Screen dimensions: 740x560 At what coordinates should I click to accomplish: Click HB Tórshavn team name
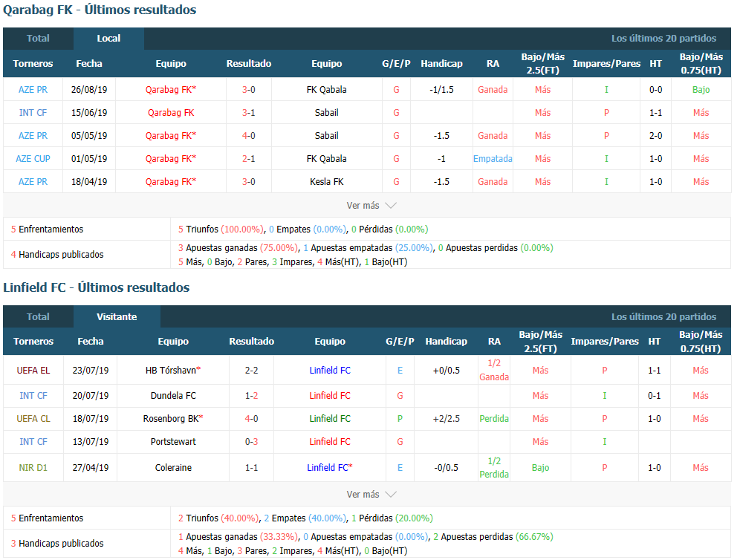pyautogui.click(x=173, y=371)
